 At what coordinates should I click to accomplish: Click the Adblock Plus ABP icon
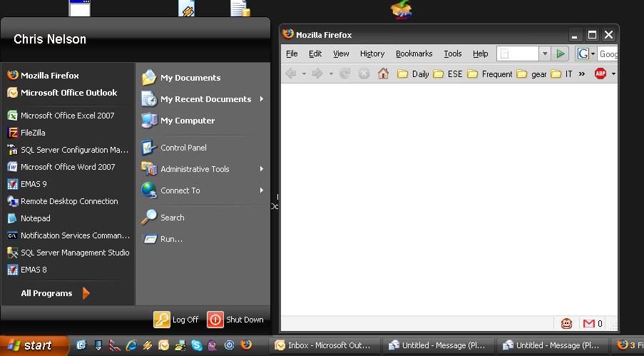pos(600,73)
